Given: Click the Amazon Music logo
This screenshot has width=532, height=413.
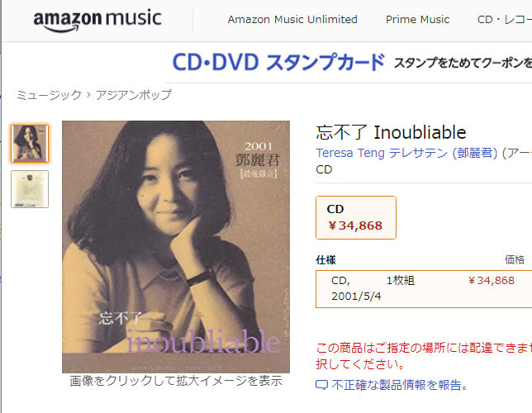Looking at the screenshot, I should [x=97, y=20].
